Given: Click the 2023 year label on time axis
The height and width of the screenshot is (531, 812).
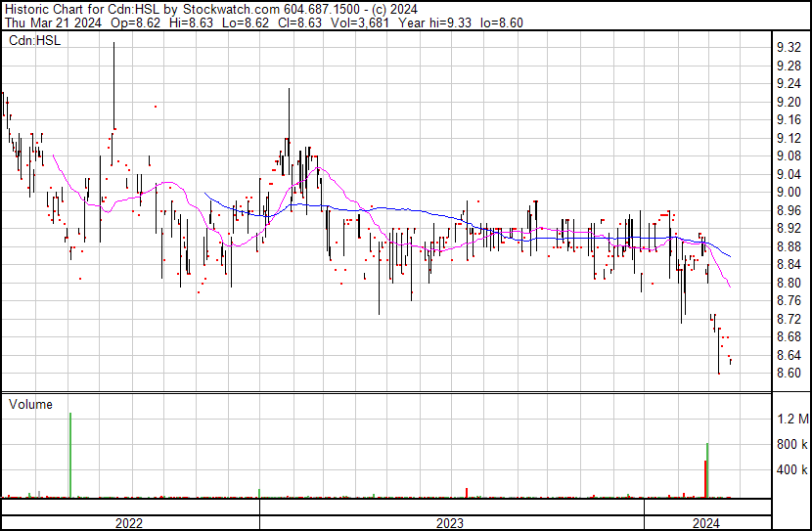Looking at the screenshot, I should click(450, 523).
